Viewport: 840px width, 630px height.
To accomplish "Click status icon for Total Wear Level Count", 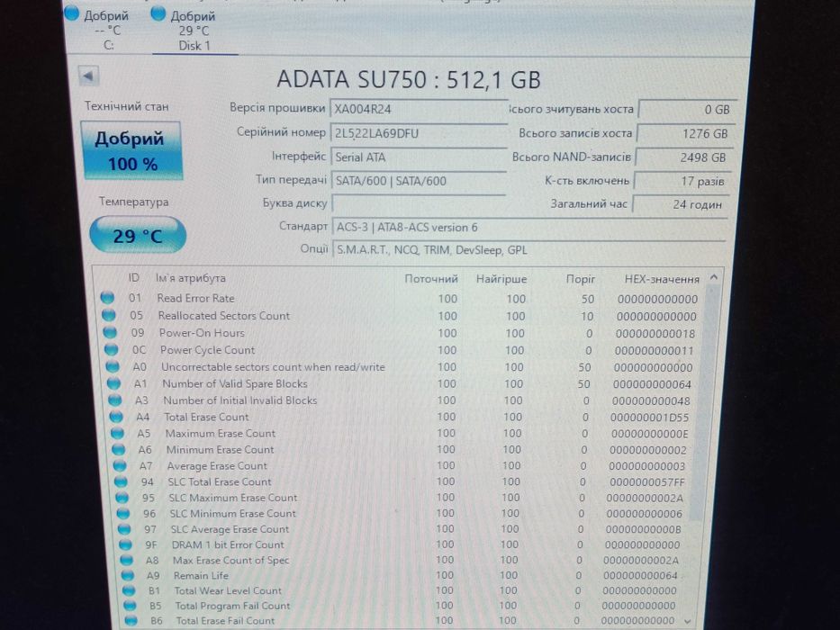I will click(x=129, y=590).
